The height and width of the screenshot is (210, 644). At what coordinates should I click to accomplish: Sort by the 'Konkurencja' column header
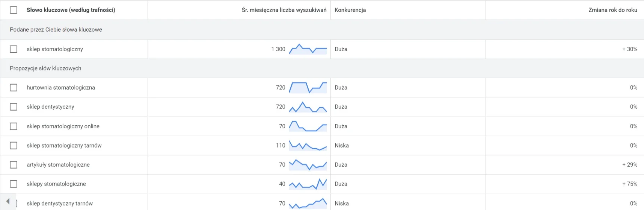pos(350,10)
